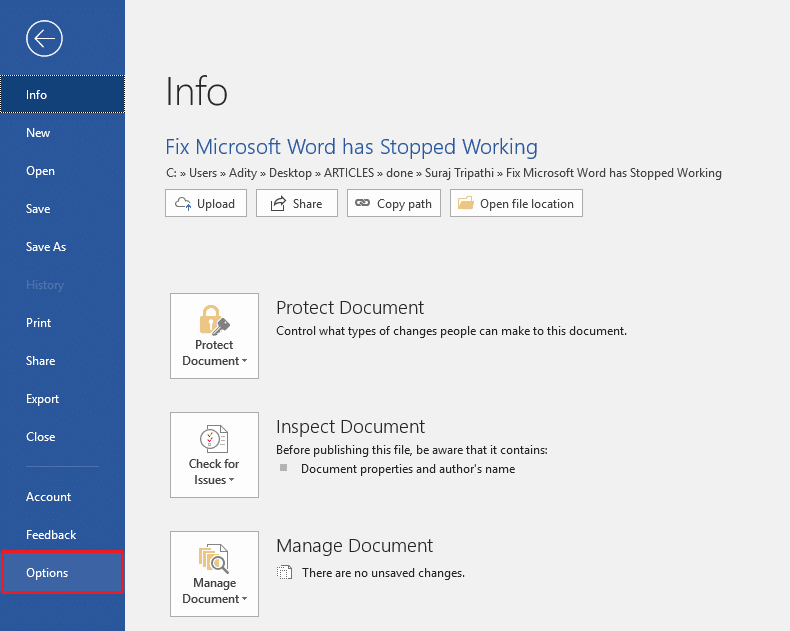Click the document title link
Screen dimensions: 790x631
click(x=351, y=147)
